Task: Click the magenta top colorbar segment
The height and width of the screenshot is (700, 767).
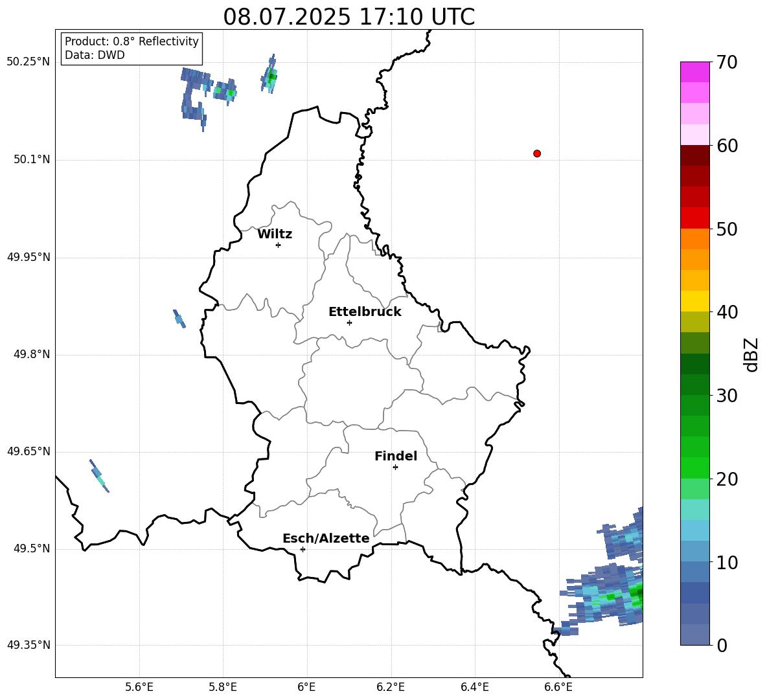Action: click(694, 72)
